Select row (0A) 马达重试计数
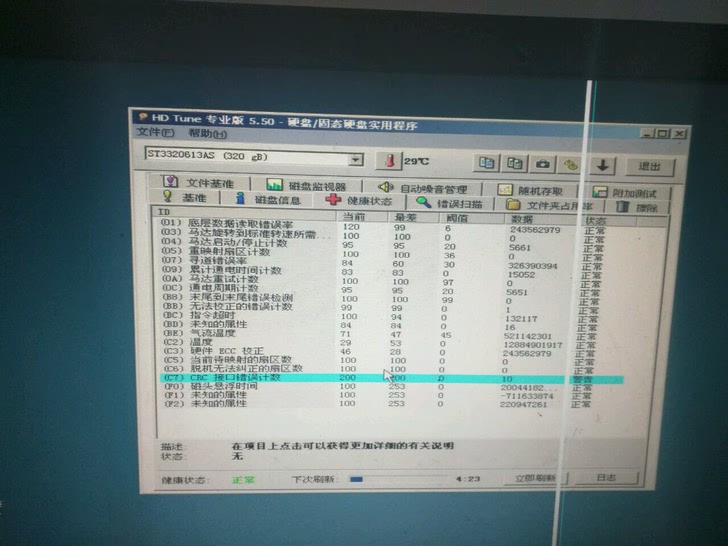This screenshot has height=546, width=728. 389,281
